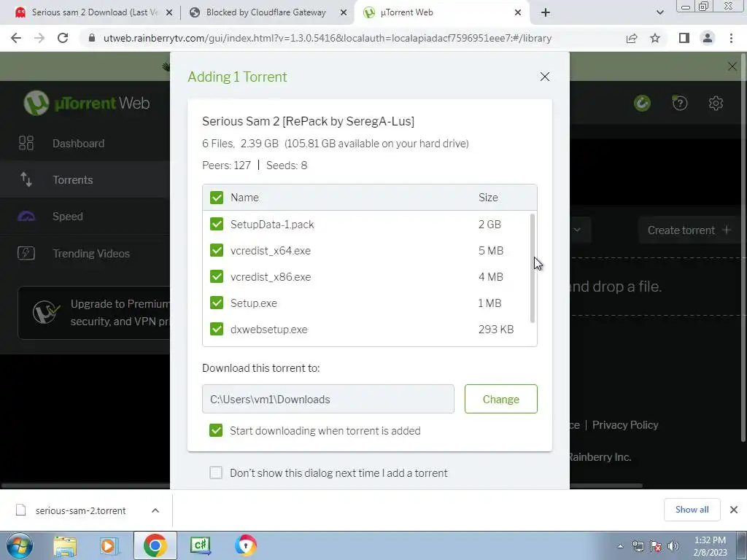Toggle the select-all Name header checkbox
Screen dimensions: 747x560
pyautogui.click(x=216, y=197)
